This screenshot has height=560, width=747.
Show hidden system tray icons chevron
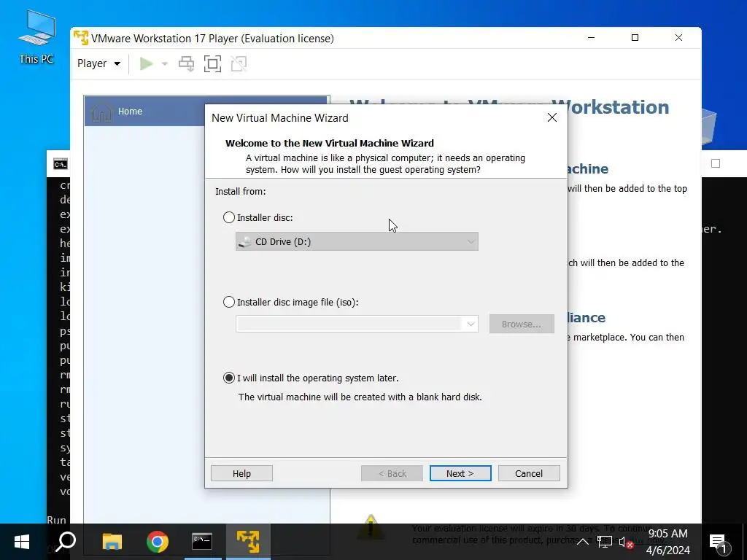pos(583,542)
